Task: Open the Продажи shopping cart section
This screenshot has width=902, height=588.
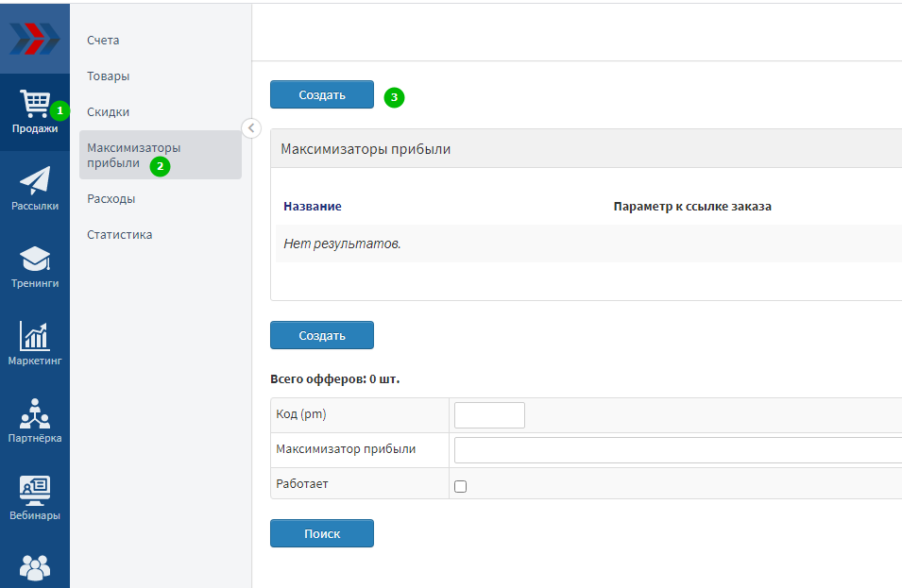Action: click(x=35, y=111)
